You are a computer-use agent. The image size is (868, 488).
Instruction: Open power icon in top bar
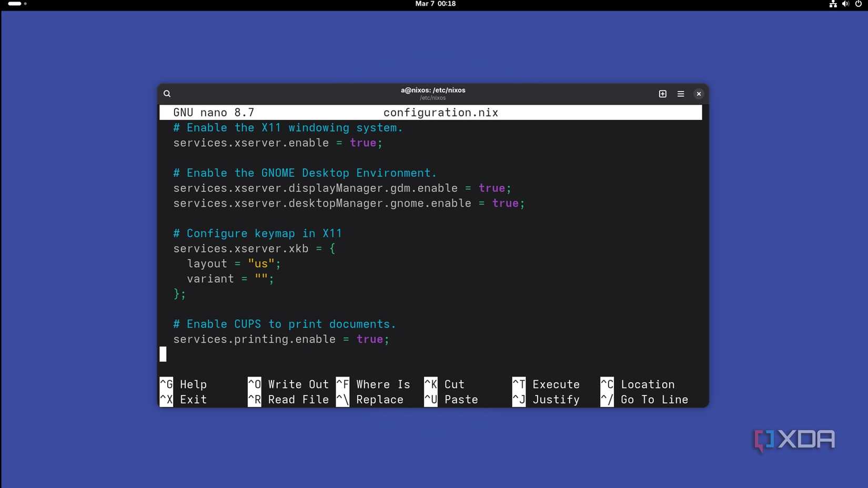coord(859,4)
